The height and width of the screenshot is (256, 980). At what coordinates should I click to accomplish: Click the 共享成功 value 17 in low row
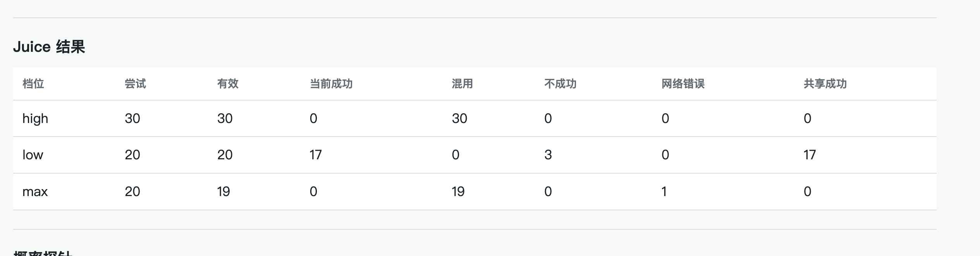coord(810,155)
